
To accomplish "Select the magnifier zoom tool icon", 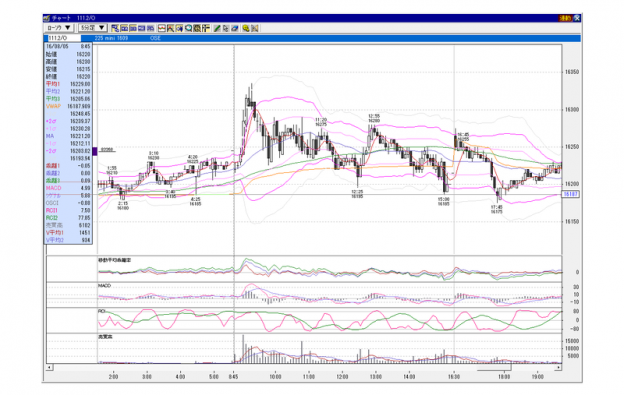I will point(188,28).
